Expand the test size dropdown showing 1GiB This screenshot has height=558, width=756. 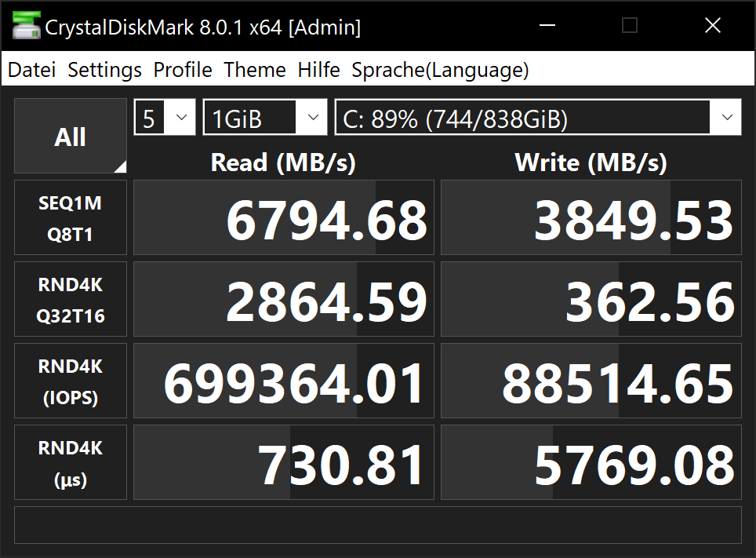[x=265, y=117]
